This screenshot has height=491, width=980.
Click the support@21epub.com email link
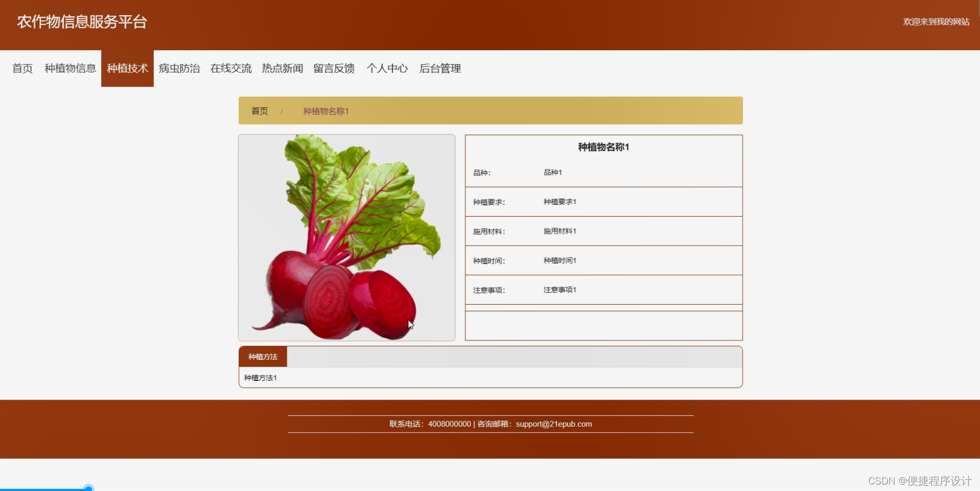553,424
